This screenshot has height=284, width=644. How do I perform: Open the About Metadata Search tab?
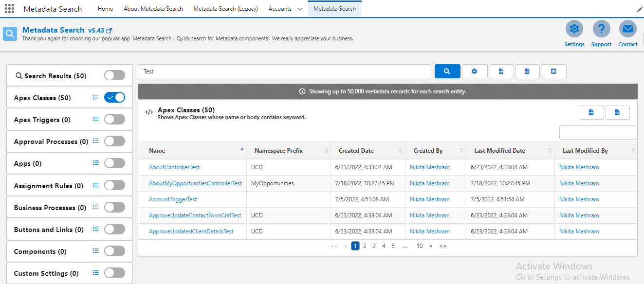[153, 9]
